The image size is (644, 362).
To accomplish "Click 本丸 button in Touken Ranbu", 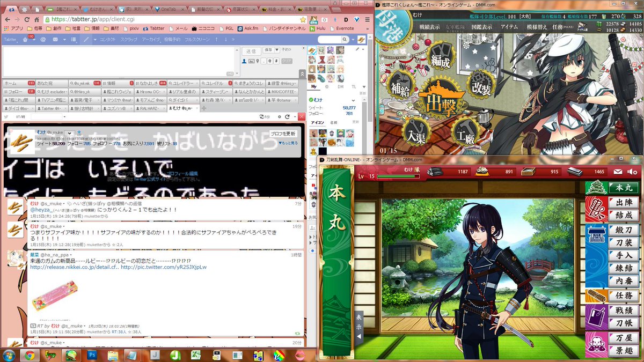I will click(x=624, y=188).
